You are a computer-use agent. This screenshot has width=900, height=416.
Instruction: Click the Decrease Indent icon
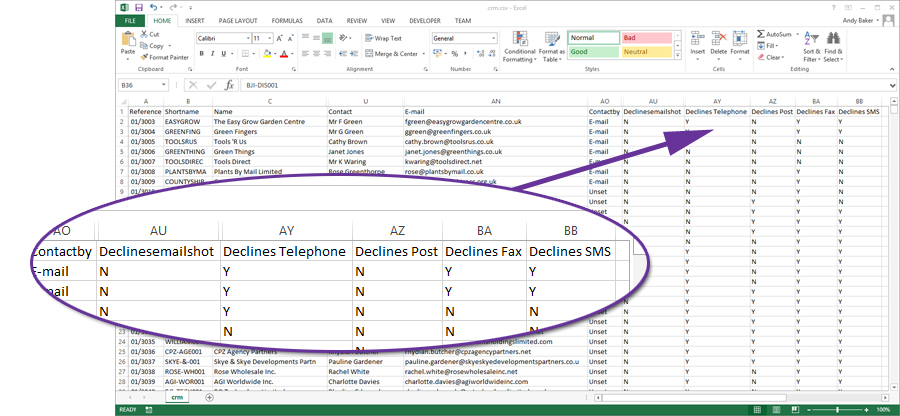pyautogui.click(x=341, y=54)
